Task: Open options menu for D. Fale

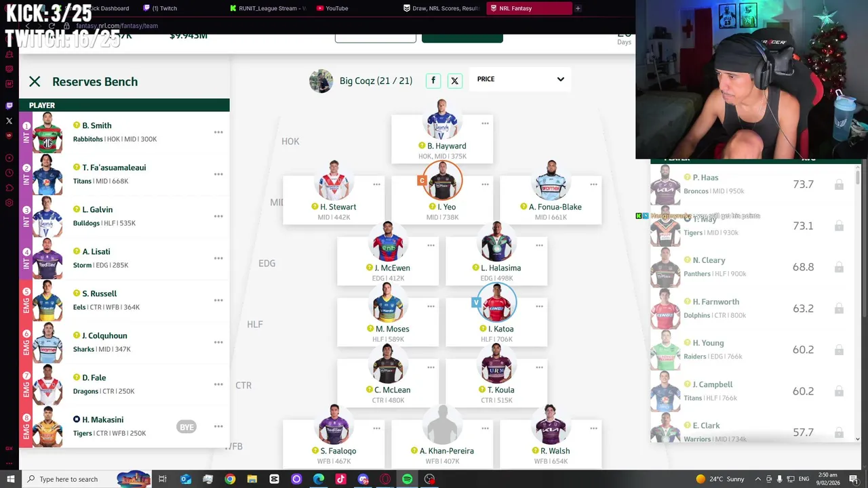Action: [x=218, y=384]
